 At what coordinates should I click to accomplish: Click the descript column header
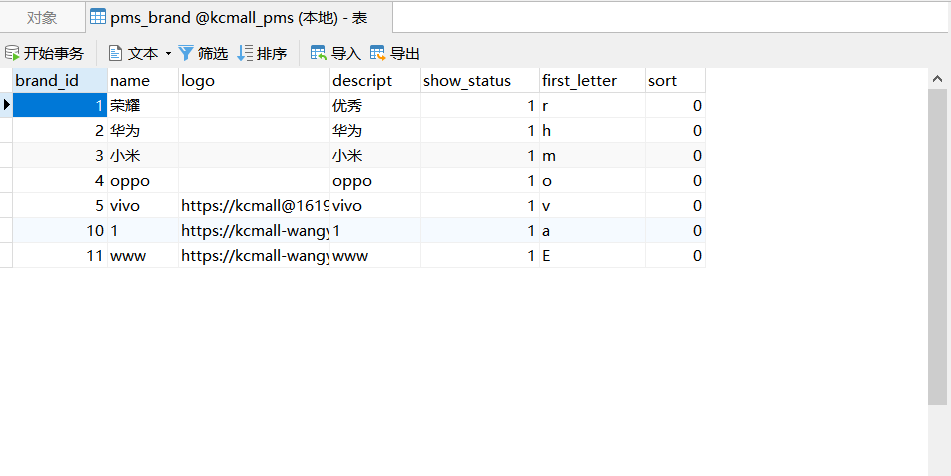(x=375, y=81)
